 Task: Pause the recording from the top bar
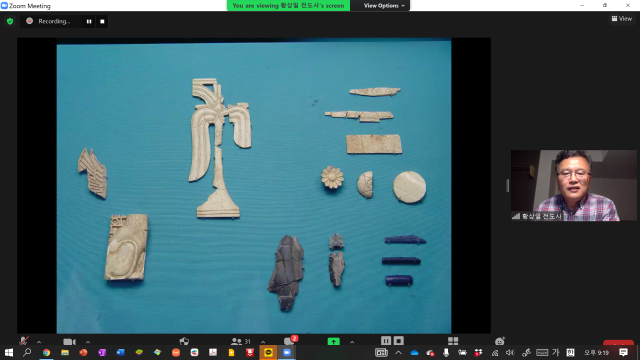(x=89, y=22)
